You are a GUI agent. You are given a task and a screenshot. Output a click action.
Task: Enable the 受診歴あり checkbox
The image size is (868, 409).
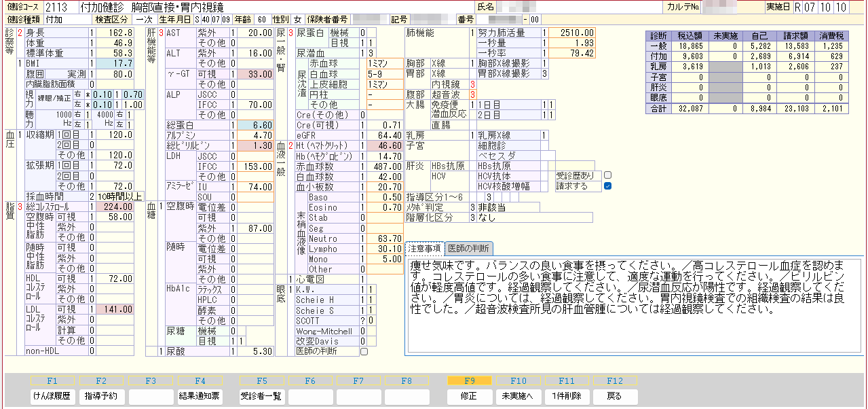pos(608,175)
